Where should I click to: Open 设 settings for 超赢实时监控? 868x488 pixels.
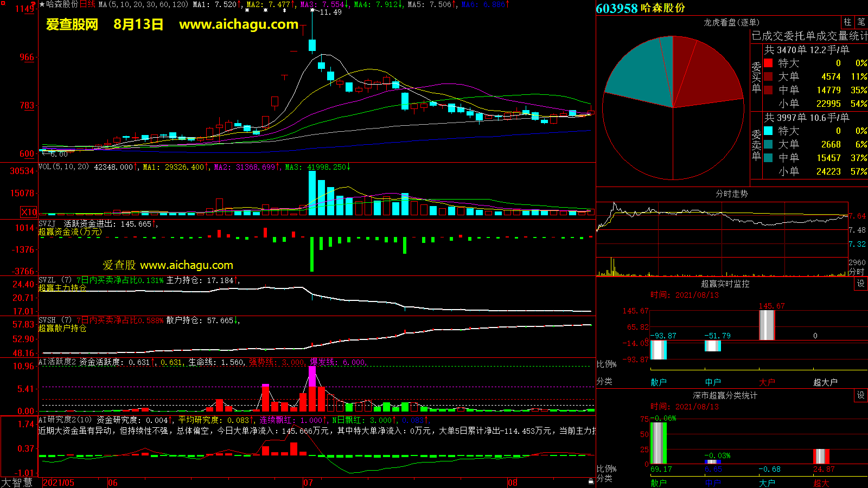[x=860, y=284]
